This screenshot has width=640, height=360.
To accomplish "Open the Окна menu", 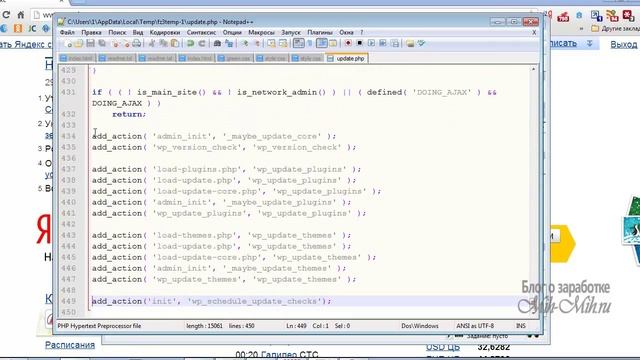I will point(346,32).
